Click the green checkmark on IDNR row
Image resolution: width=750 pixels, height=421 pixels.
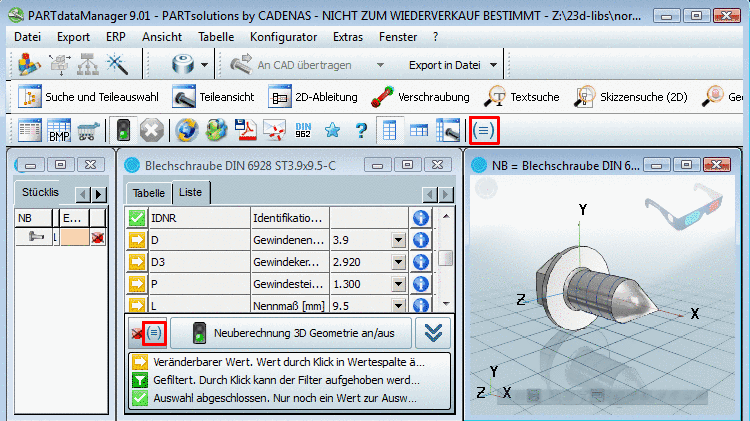(137, 218)
